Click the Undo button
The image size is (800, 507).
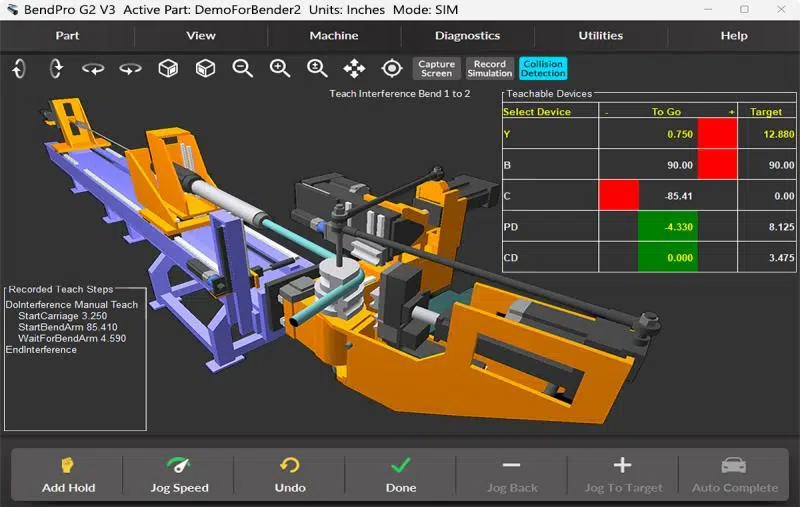click(x=290, y=475)
